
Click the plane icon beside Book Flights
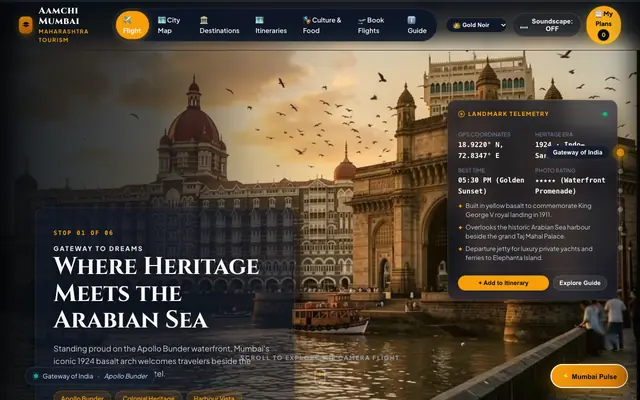(x=362, y=20)
